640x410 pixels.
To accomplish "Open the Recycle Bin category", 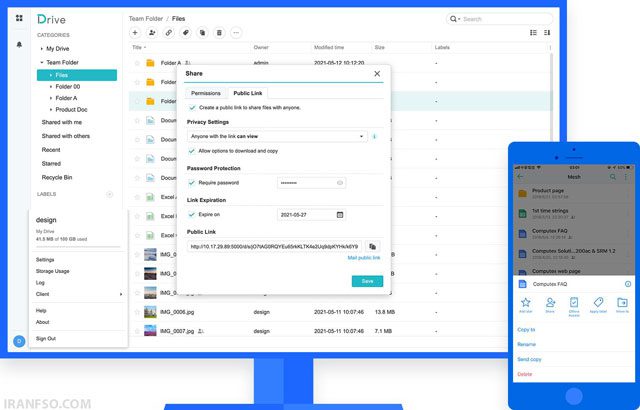I will (57, 177).
